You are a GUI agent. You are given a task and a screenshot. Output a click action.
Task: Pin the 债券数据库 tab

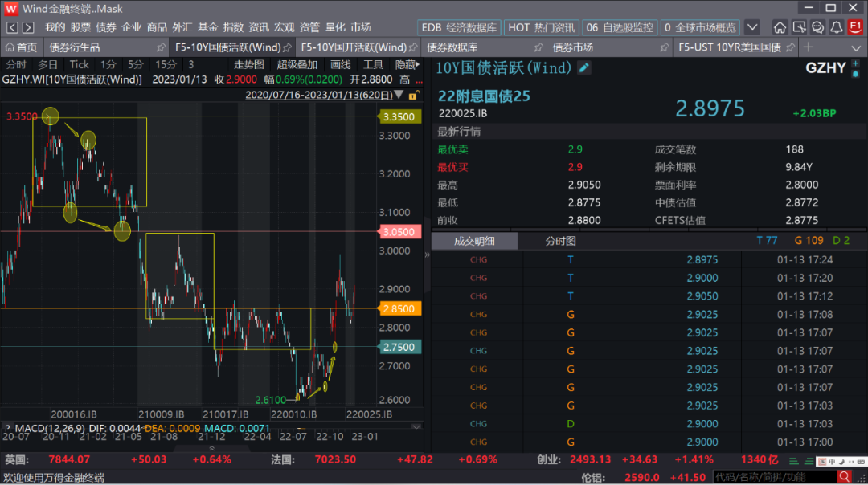click(x=538, y=47)
